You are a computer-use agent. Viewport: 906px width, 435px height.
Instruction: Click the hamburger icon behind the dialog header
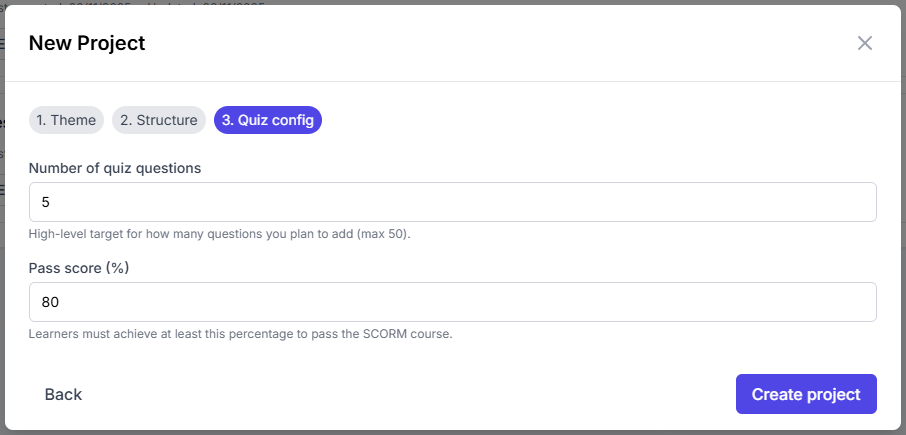tap(2, 44)
